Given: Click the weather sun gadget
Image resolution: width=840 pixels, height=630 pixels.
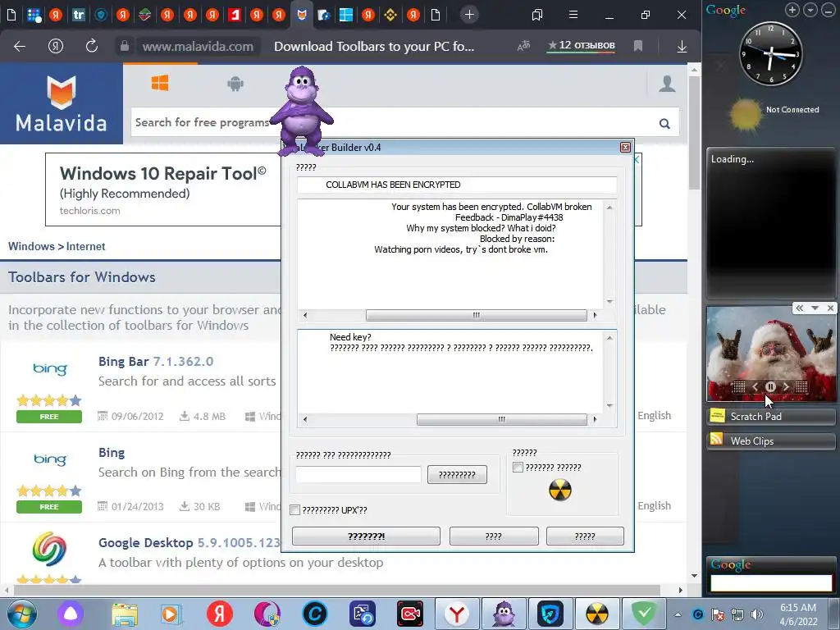Looking at the screenshot, I should click(745, 114).
